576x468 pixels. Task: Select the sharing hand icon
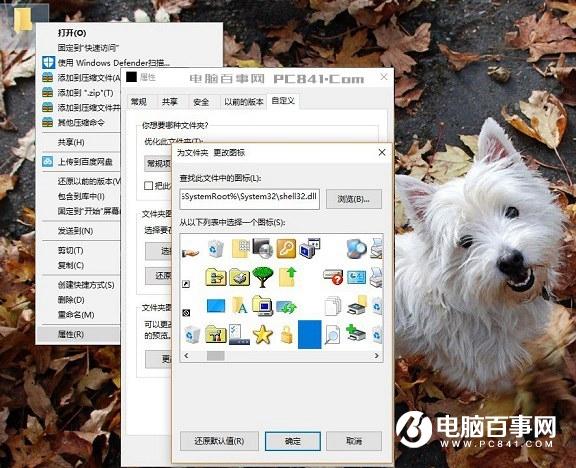[190, 253]
